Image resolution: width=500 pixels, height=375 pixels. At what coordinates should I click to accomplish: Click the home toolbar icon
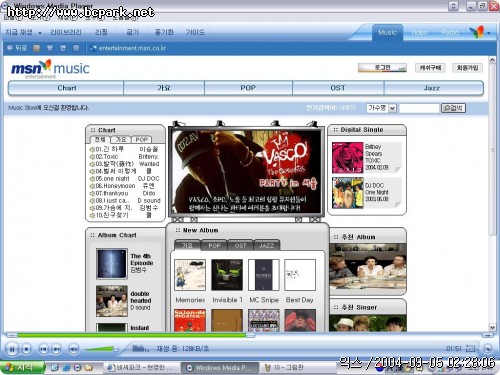click(x=76, y=48)
